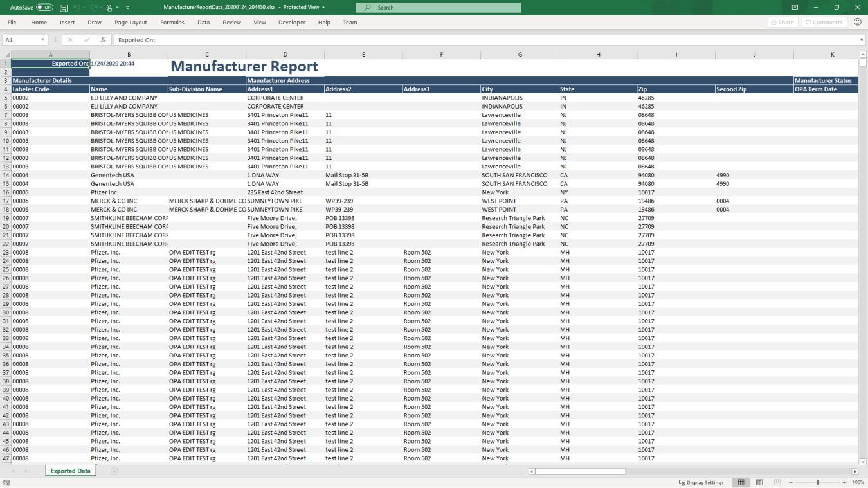Click the zoom slider handle
Screen dimensions: 868x488
pyautogui.click(x=818, y=482)
